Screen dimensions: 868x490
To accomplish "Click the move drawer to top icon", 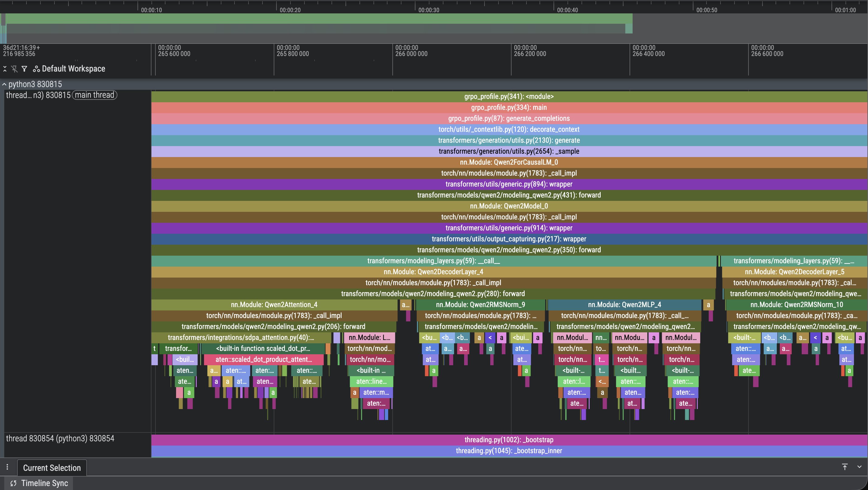I will (845, 467).
